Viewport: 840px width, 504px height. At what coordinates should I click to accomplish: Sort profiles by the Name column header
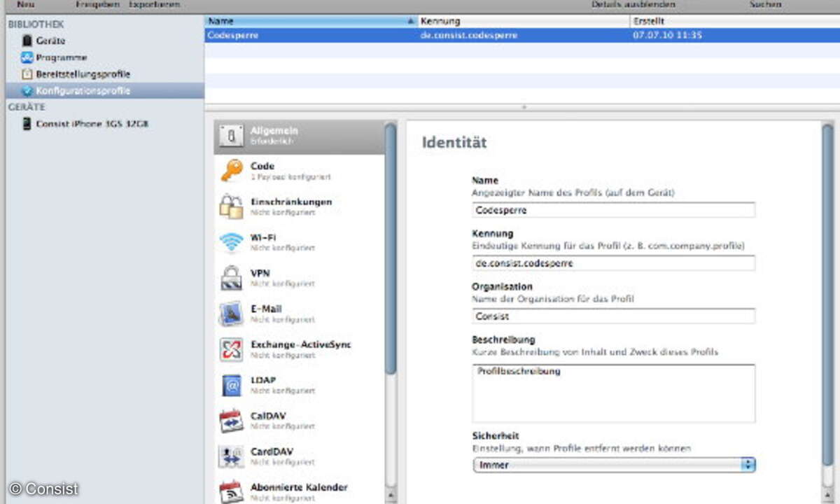click(x=311, y=22)
